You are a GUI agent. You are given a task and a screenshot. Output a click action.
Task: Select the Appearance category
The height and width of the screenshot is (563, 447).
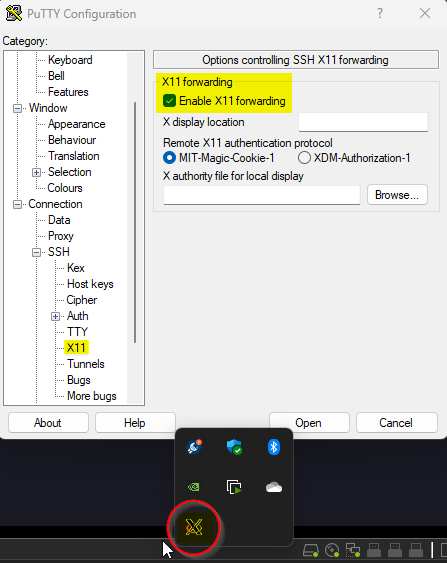76,124
